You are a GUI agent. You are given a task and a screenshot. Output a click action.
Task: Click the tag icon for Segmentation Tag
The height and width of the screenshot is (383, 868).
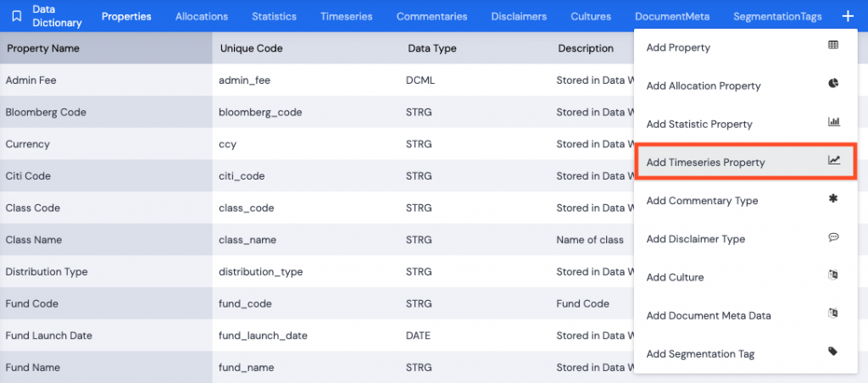click(833, 351)
